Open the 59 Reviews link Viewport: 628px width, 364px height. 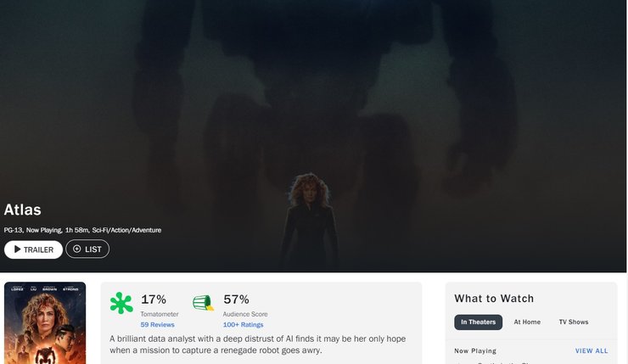click(157, 325)
